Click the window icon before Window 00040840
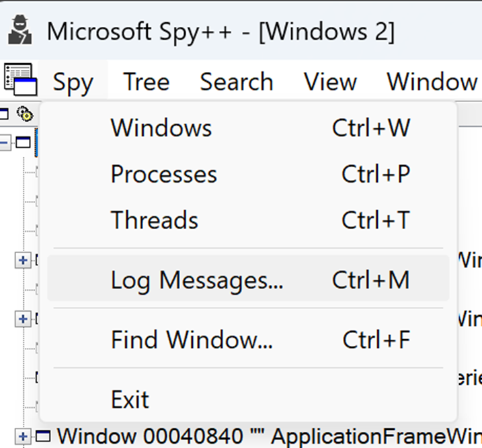The width and height of the screenshot is (482, 448). (43, 437)
